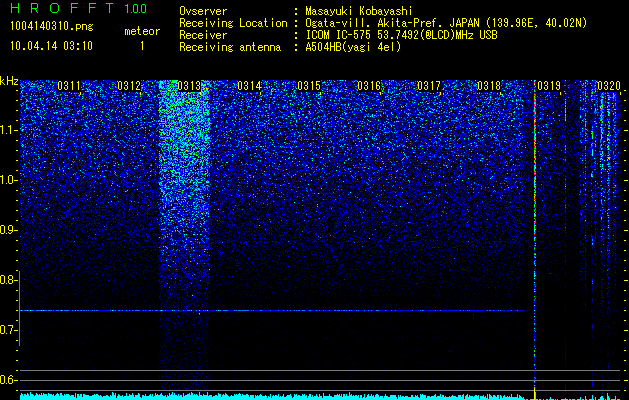Click the 0.6 kHz axis label

9,380
